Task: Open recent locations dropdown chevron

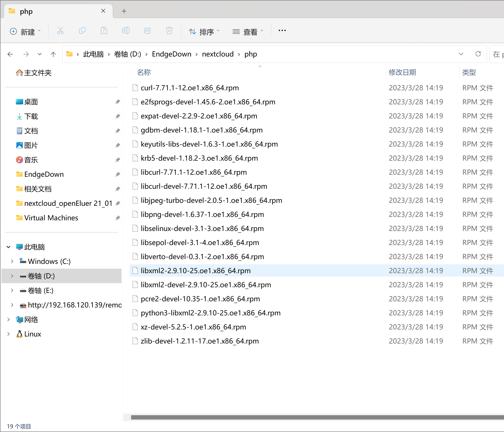Action: (x=39, y=54)
